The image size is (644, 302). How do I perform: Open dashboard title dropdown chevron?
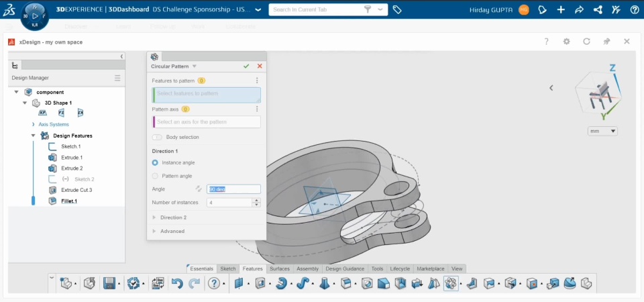258,10
